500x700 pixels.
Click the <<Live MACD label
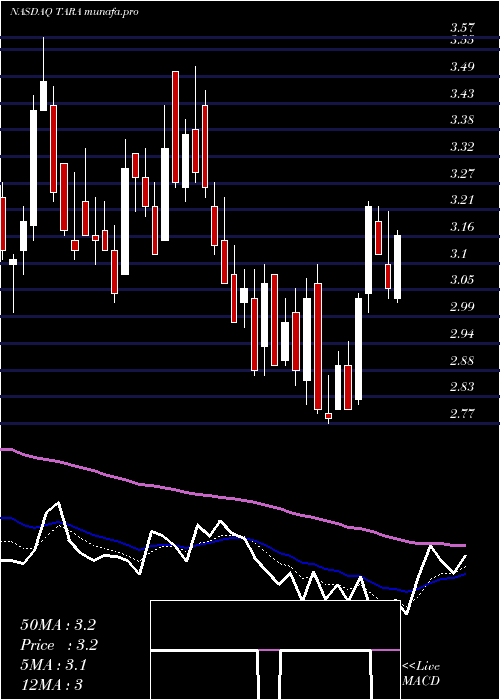tap(421, 674)
